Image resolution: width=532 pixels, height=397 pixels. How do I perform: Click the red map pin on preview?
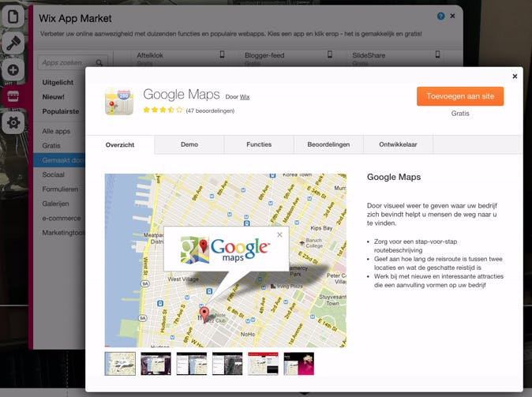[x=204, y=315]
